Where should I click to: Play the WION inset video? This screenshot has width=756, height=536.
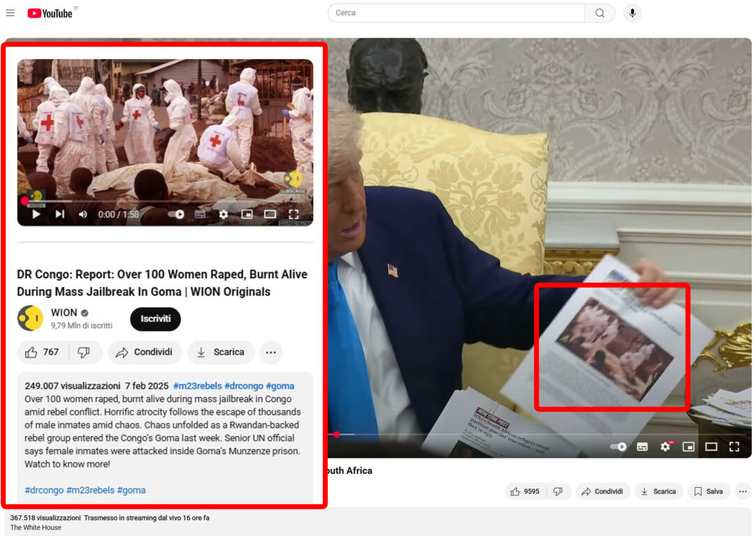pos(36,214)
